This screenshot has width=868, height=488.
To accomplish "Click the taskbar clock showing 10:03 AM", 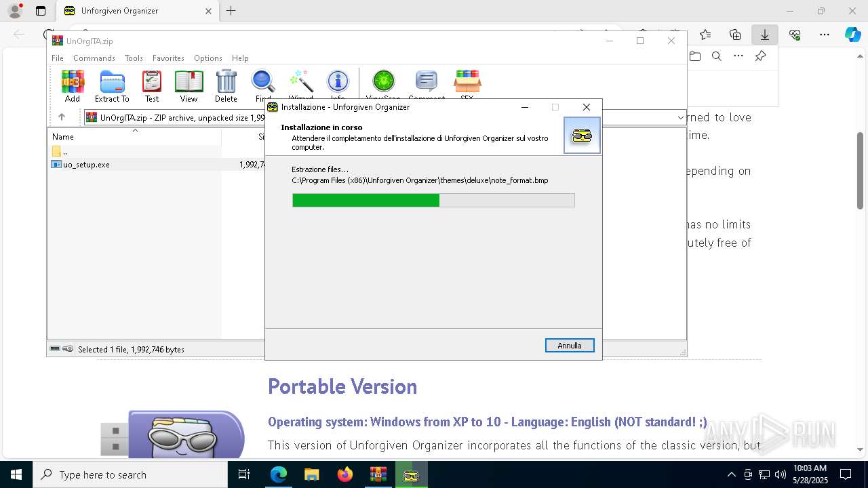I will (810, 474).
